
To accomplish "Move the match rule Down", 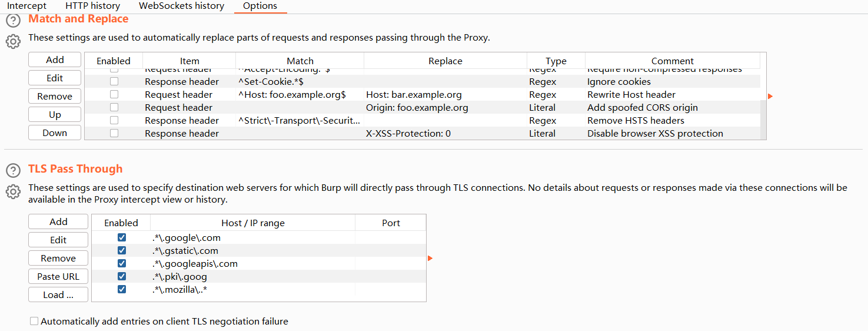I will pos(55,133).
